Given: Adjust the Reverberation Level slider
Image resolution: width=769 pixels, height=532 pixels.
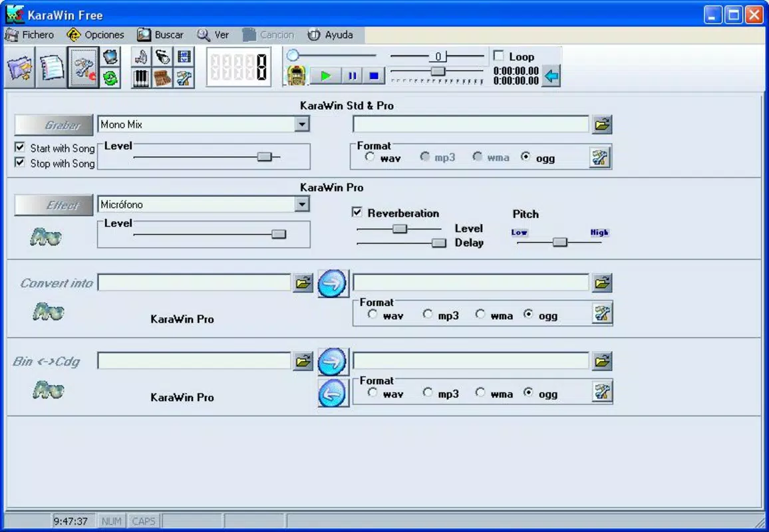Looking at the screenshot, I should [x=400, y=229].
